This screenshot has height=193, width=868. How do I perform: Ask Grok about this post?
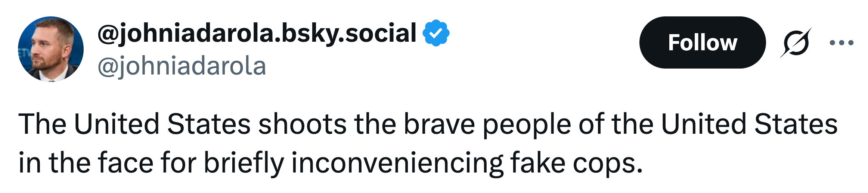pyautogui.click(x=796, y=42)
